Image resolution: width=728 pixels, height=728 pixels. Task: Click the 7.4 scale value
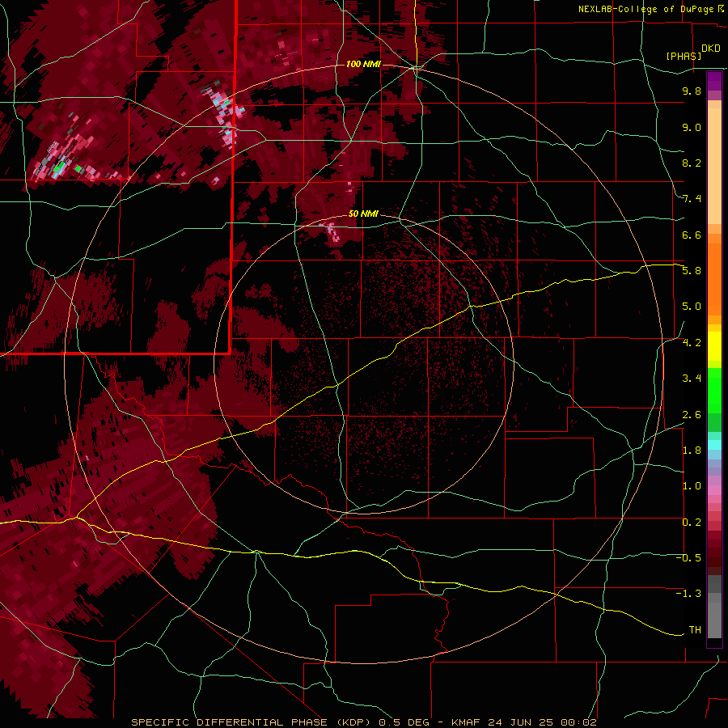[x=692, y=199]
